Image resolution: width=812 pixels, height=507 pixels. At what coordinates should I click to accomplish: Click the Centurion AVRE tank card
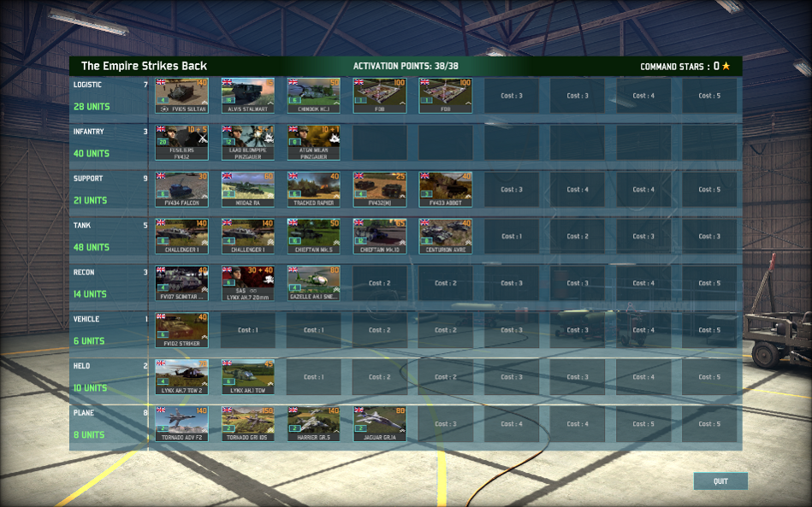point(445,237)
